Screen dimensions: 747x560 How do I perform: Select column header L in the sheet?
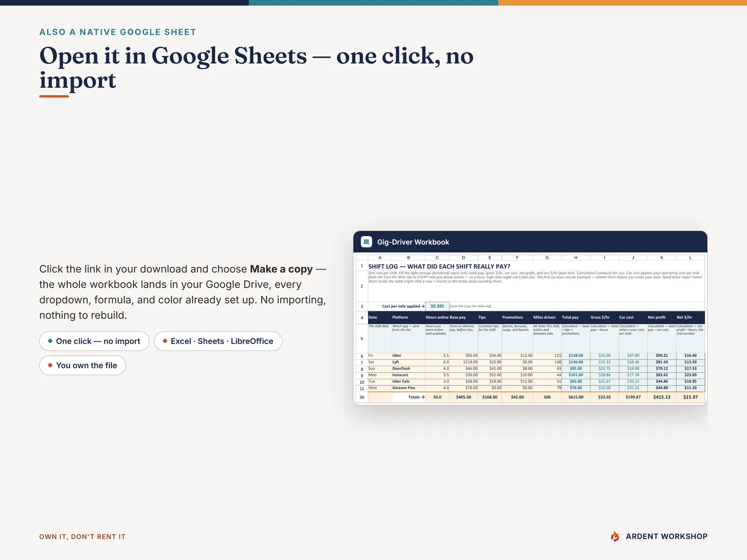coord(691,258)
